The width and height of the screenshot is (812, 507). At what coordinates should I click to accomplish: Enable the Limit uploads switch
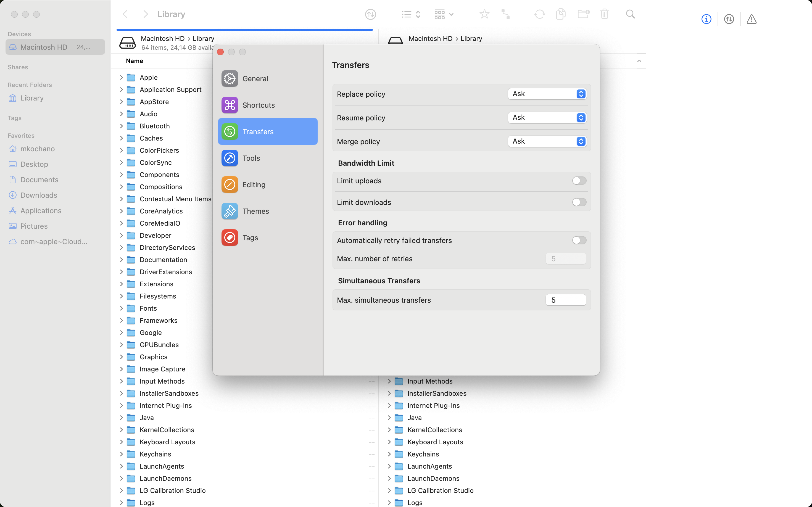(579, 181)
